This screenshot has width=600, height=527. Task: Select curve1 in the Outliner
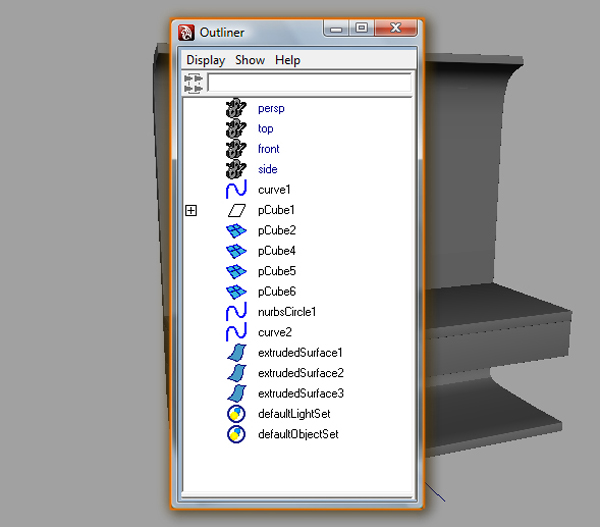coord(274,190)
